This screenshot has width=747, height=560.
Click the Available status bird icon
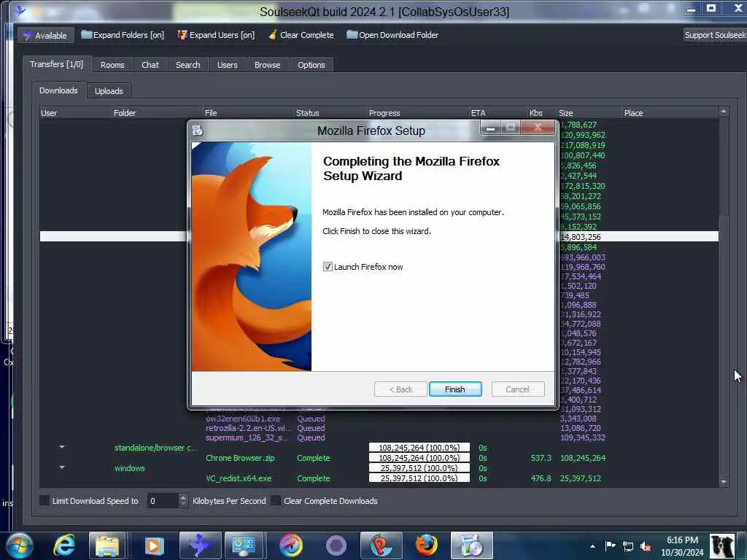tap(28, 35)
